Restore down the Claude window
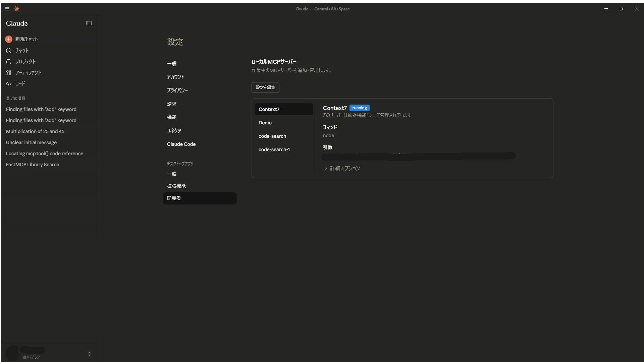644x362 pixels. pos(621,9)
